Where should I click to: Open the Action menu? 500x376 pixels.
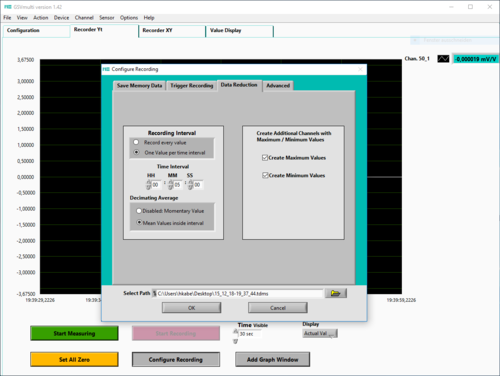point(41,18)
